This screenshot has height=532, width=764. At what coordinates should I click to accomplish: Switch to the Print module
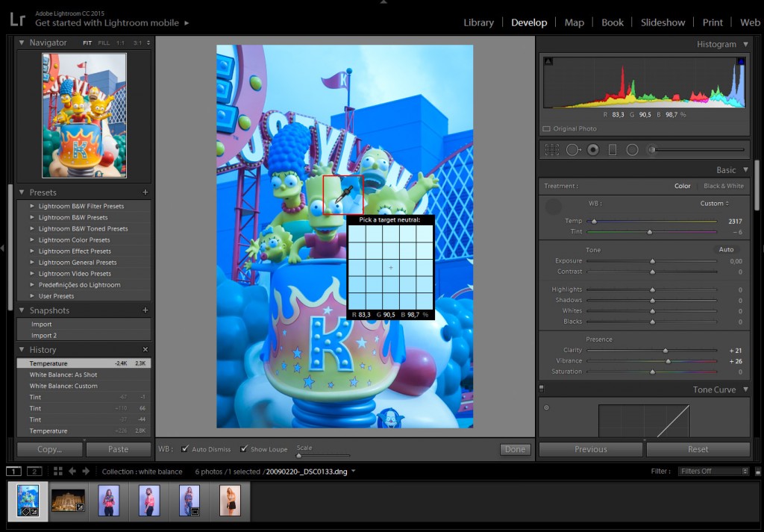(713, 22)
